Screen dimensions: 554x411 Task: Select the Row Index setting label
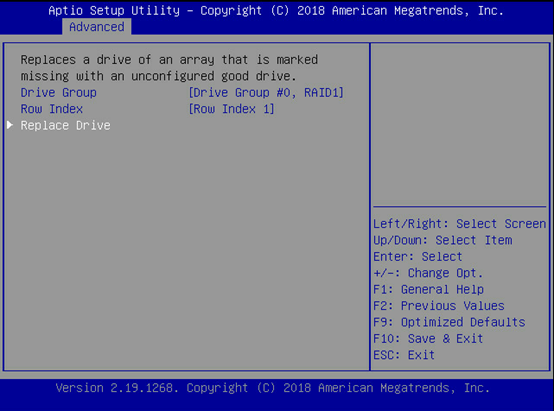pyautogui.click(x=52, y=109)
